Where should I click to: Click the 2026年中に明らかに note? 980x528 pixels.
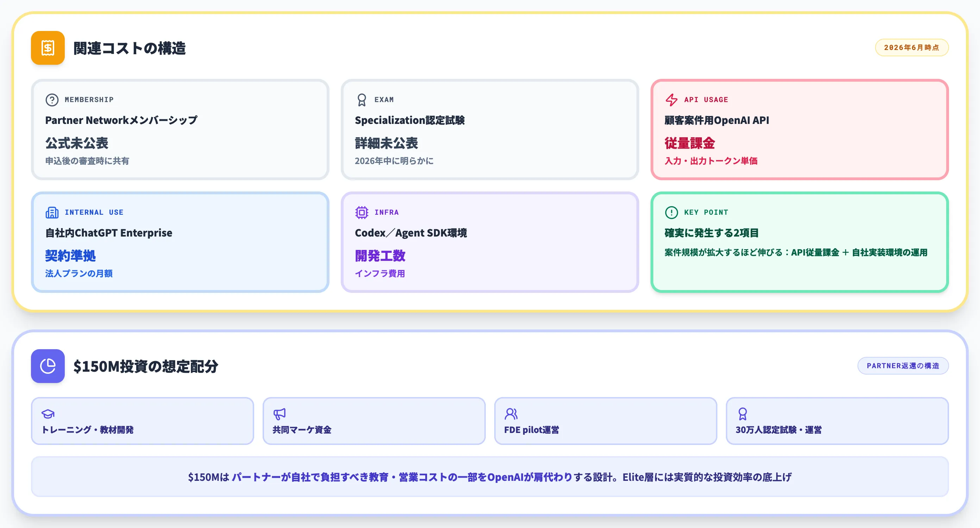coord(394,161)
